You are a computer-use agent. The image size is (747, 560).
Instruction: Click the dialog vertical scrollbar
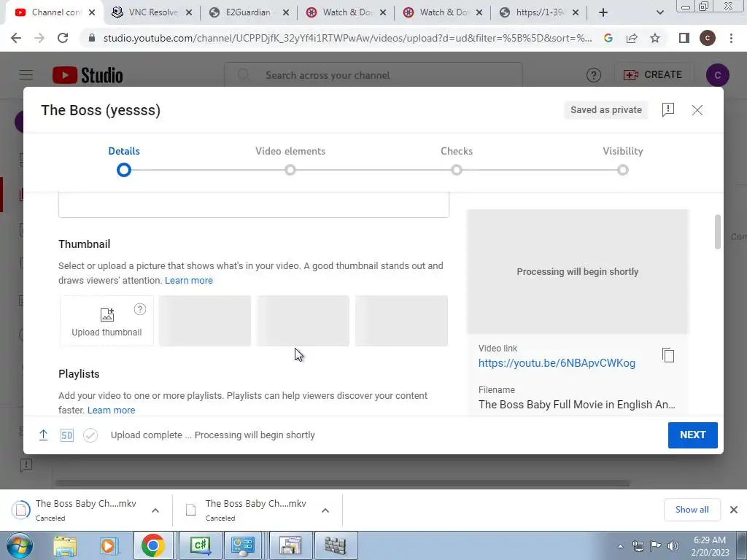tap(718, 232)
